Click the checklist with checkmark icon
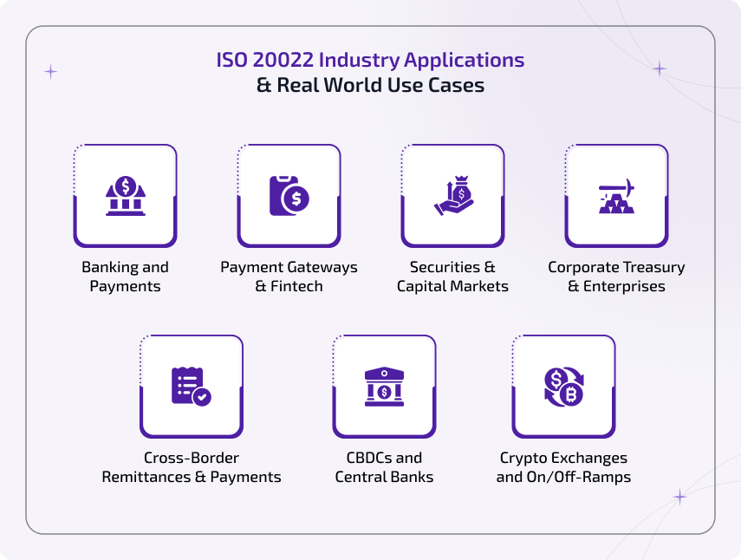The image size is (741, 560). coord(192,385)
